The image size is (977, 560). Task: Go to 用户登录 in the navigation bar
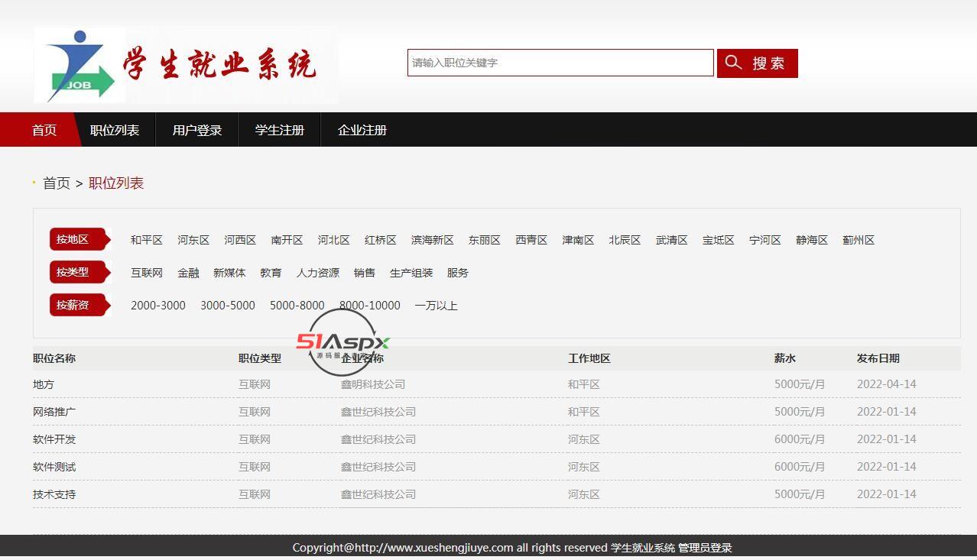pyautogui.click(x=197, y=130)
